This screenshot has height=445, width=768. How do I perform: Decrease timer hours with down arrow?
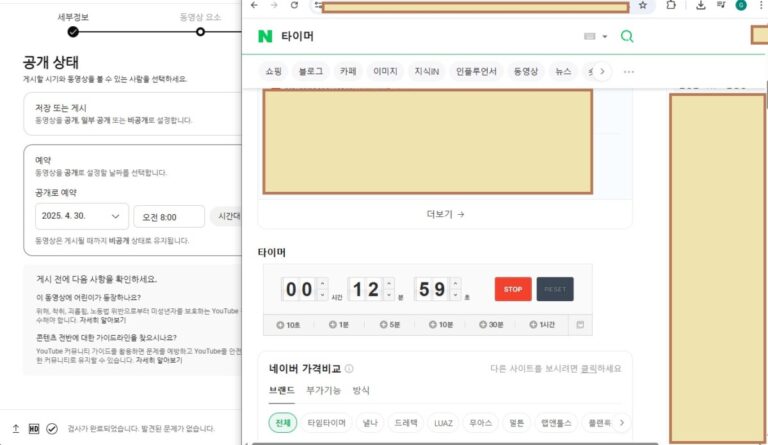[x=322, y=295]
